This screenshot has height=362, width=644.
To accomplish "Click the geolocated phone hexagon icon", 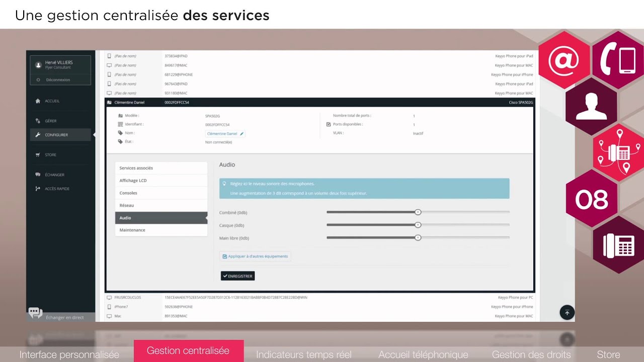I will [x=619, y=153].
